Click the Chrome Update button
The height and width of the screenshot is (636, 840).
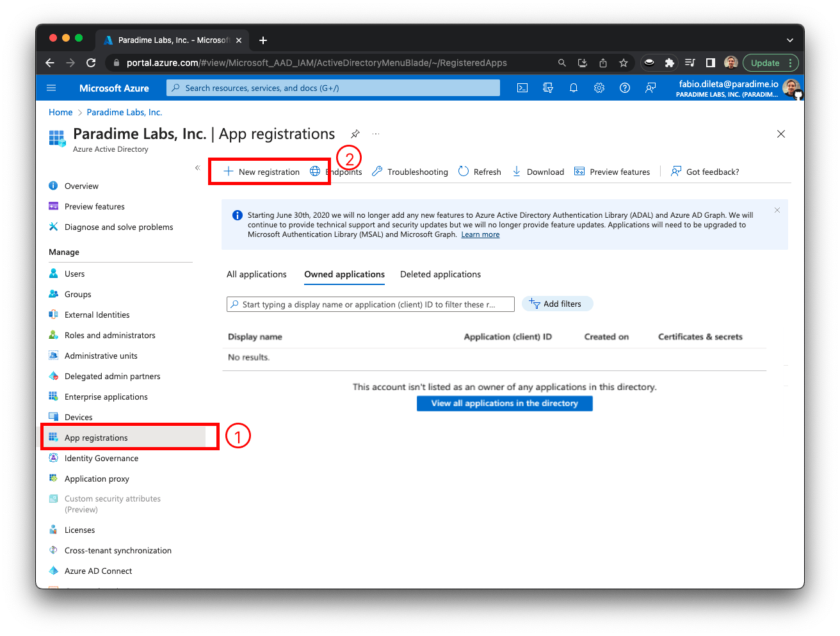tap(770, 63)
